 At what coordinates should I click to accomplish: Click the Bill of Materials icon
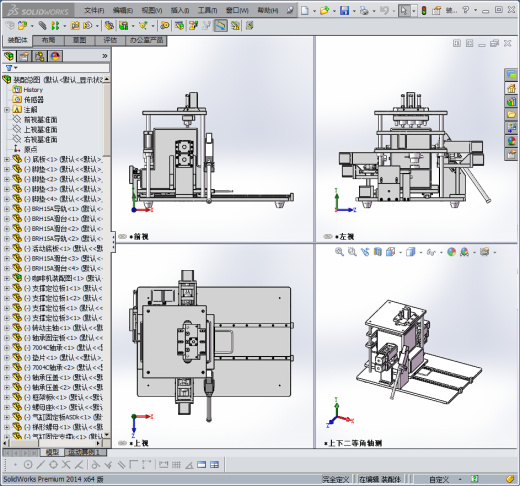180,25
